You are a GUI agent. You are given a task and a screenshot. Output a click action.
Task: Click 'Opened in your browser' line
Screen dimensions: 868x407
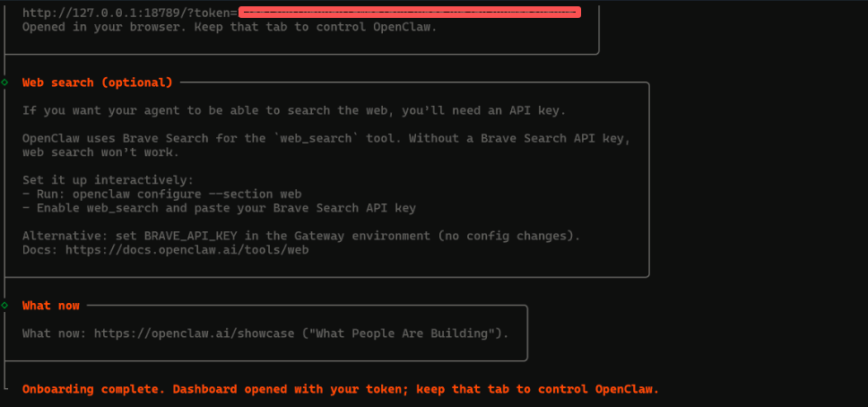(230, 27)
